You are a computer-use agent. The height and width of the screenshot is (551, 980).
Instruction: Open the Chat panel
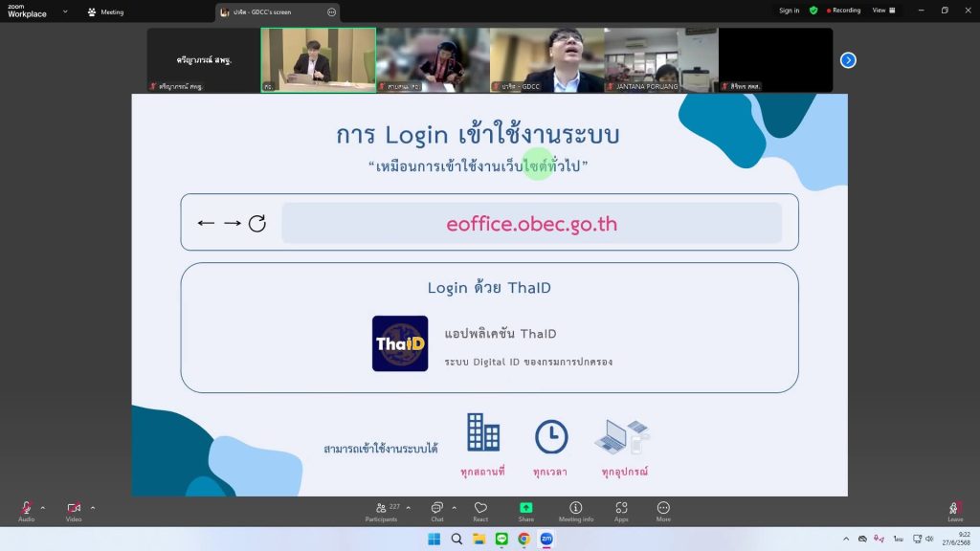click(x=436, y=511)
